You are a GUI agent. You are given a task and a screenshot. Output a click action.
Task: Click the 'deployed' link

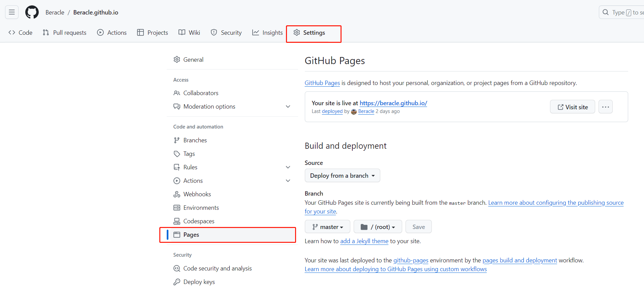tap(332, 111)
